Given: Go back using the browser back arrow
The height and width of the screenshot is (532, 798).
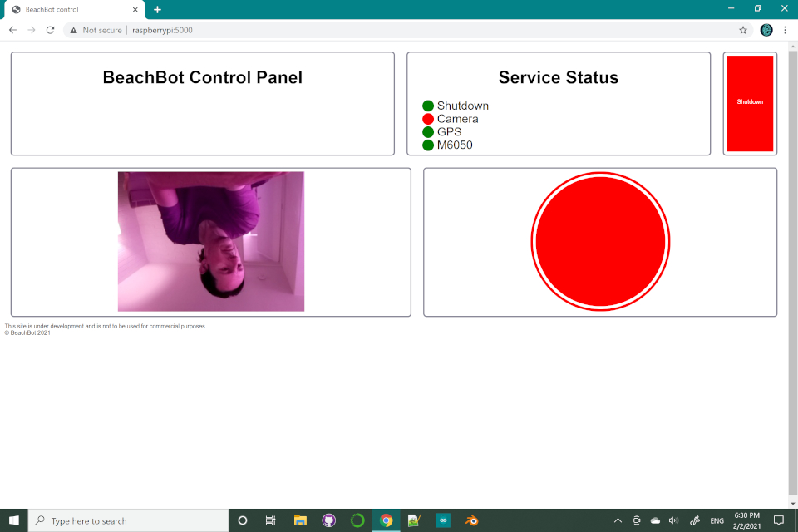Looking at the screenshot, I should (12, 30).
